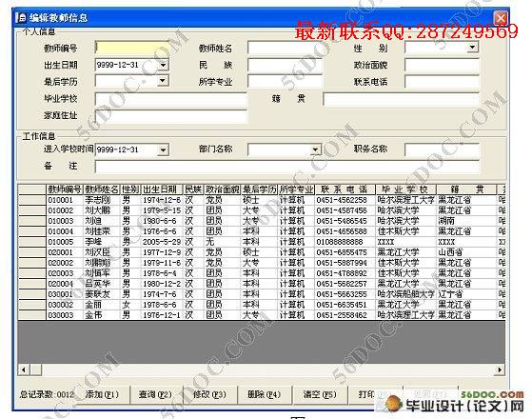Click hometown cell 湖南

tap(466, 221)
